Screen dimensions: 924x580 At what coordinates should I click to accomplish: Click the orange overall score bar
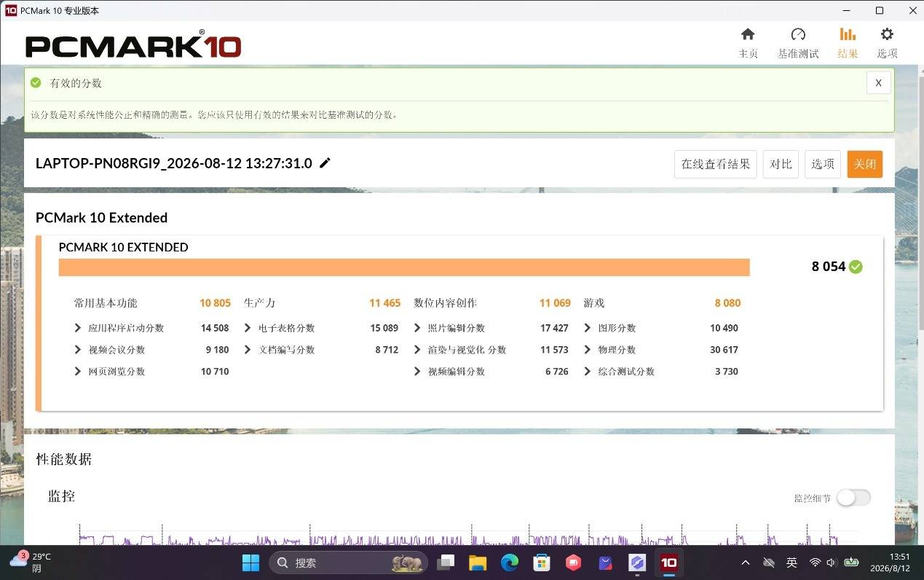404,267
